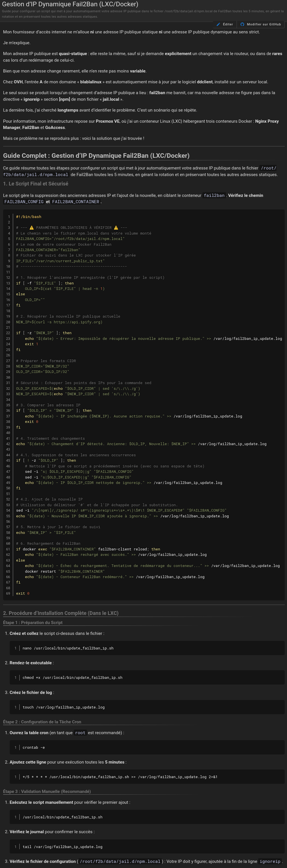Click the first warning icon before PARAMÈTRES

[32, 228]
